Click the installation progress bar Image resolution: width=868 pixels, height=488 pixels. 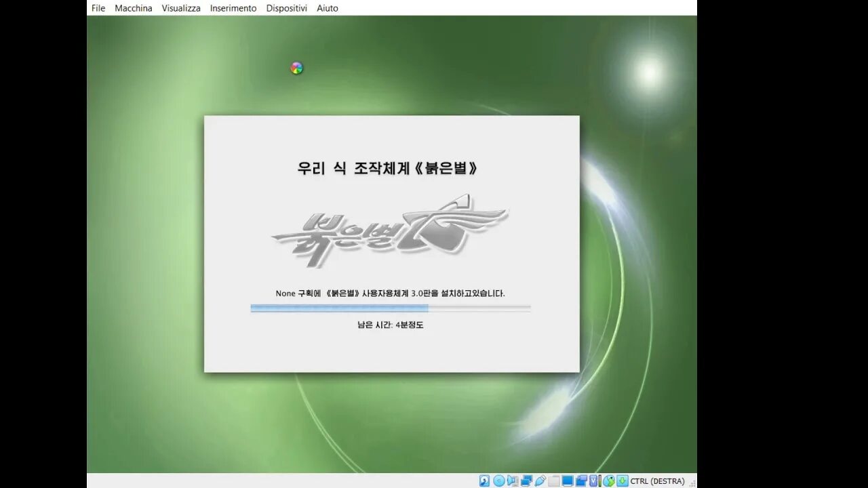[391, 308]
